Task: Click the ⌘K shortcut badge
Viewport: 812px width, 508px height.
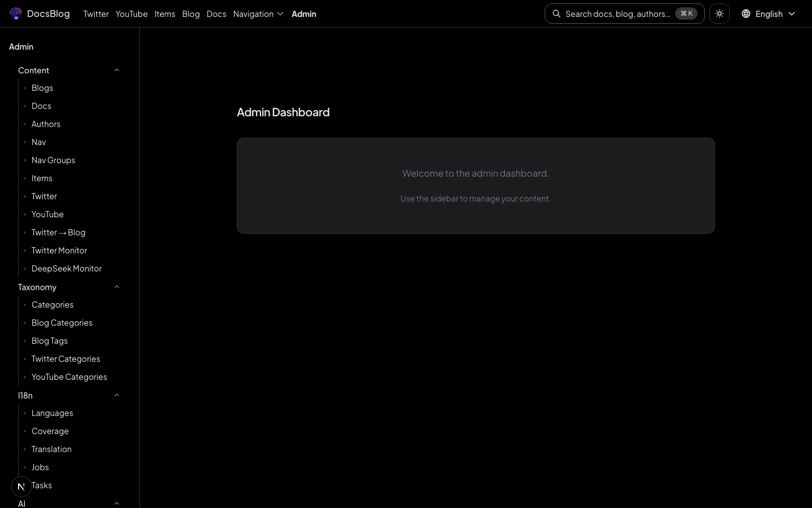Action: pos(686,14)
